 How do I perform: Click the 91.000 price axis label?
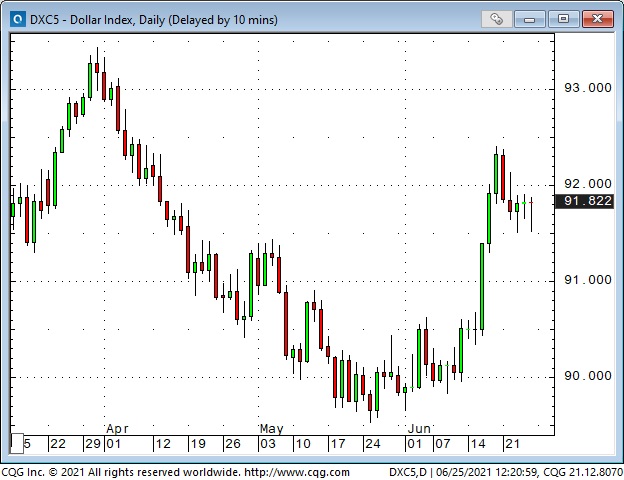[x=588, y=280]
